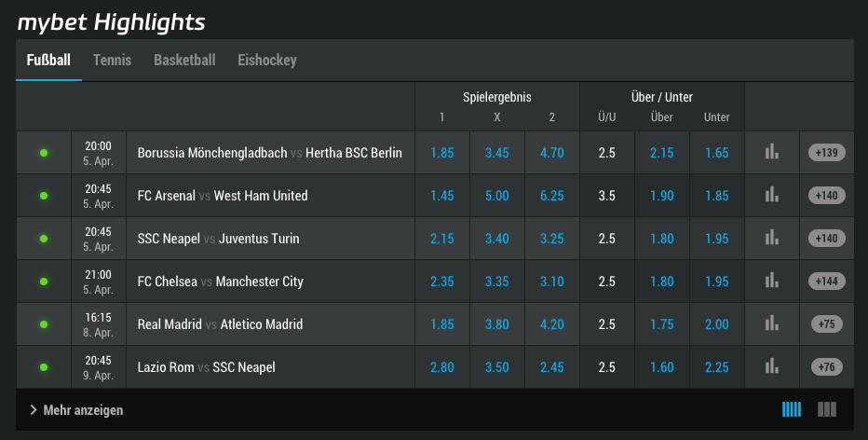Expand Mehr anzeigen to show more
The height and width of the screenshot is (440, 868).
[76, 410]
